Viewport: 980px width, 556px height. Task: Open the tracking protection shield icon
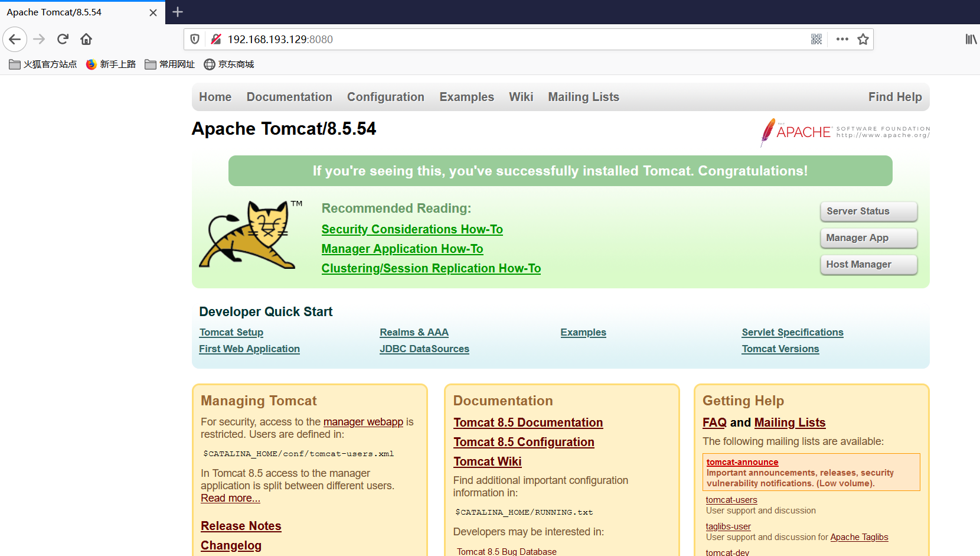(x=195, y=40)
